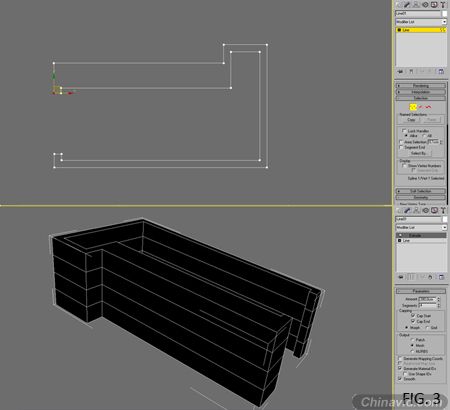Image resolution: width=450 pixels, height=410 pixels.
Task: Enable Show Vertex Numbers checkbox
Action: point(404,166)
